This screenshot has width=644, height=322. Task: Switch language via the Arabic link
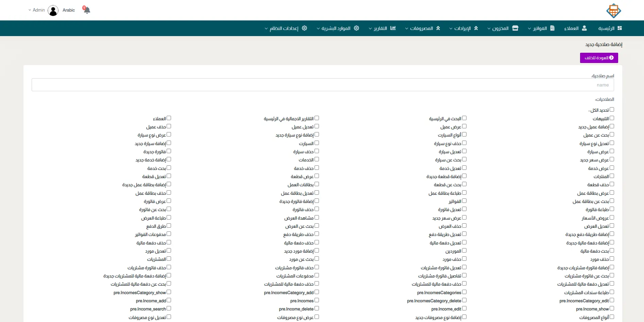69,10
